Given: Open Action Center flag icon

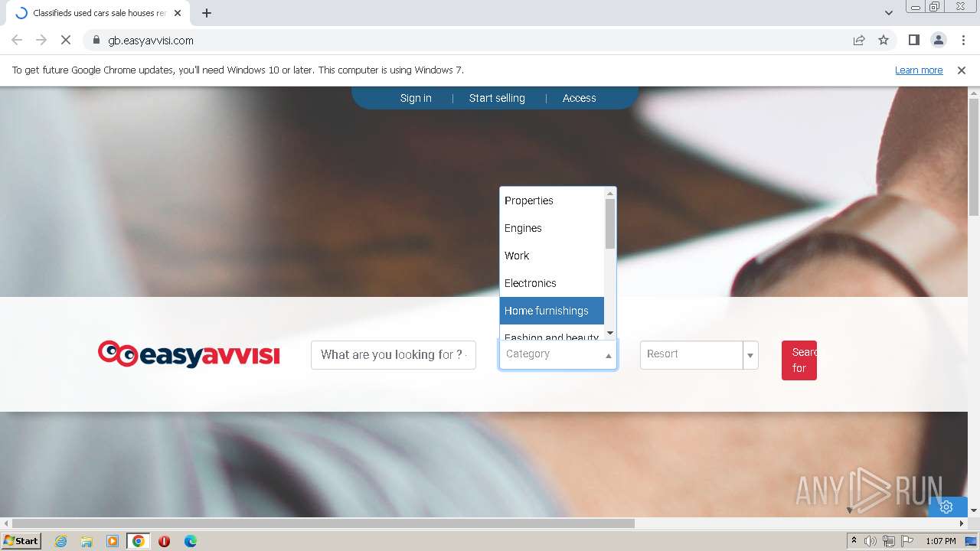Looking at the screenshot, I should (x=907, y=541).
